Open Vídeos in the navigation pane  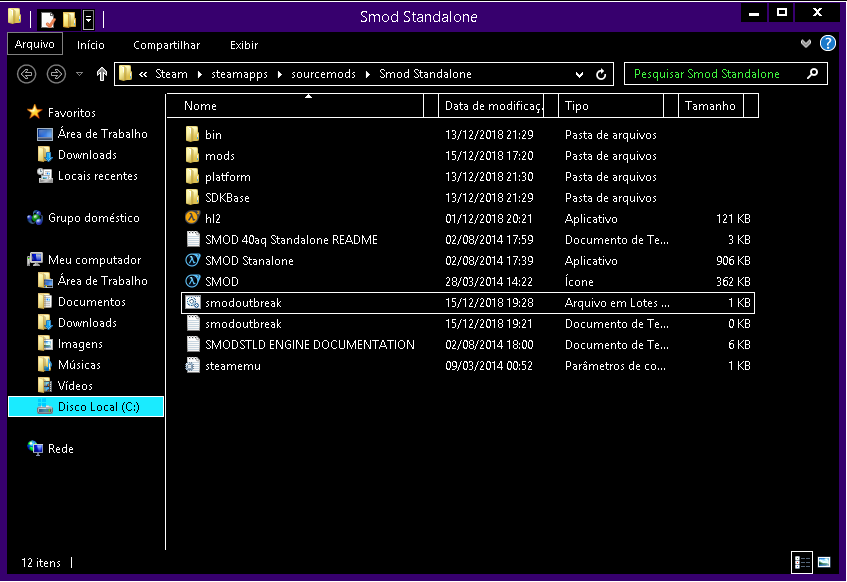pos(75,386)
